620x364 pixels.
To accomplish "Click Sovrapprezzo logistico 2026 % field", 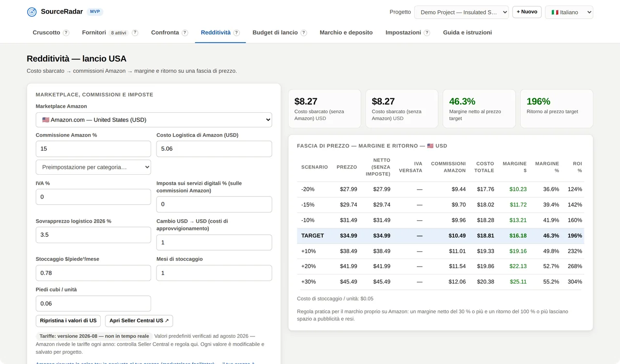I will 93,235.
